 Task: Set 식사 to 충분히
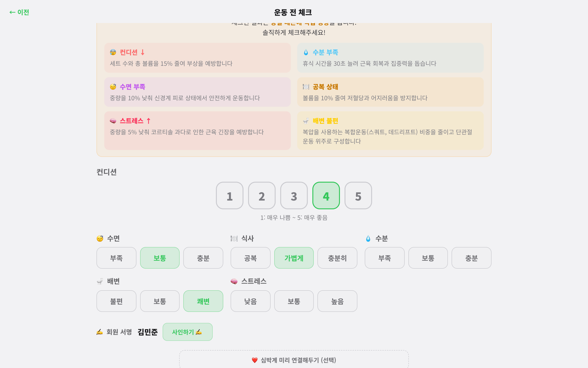coord(337,258)
